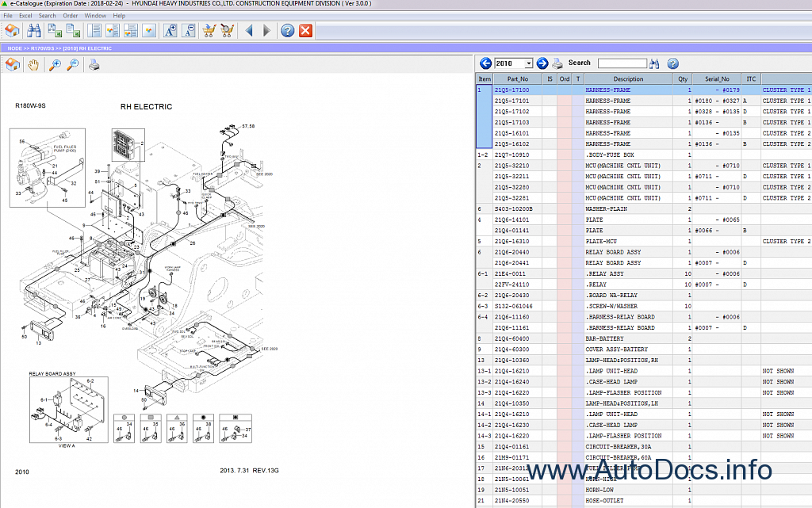This screenshot has width=812, height=508.
Task: Click the red X exit icon
Action: (x=305, y=31)
